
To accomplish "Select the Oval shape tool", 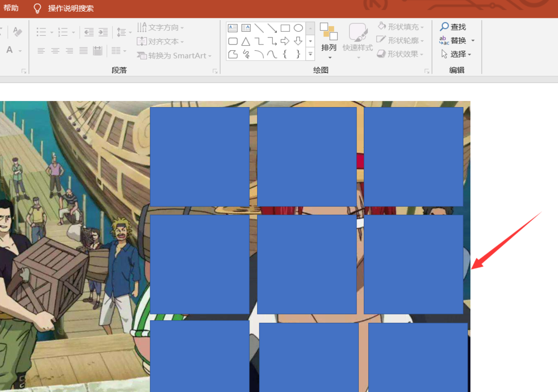I will coord(297,28).
